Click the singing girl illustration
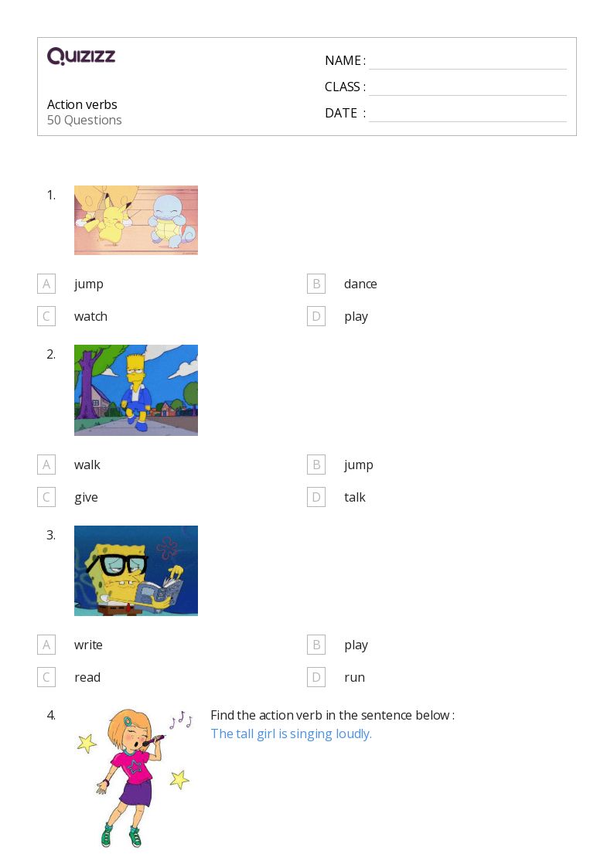Image resolution: width=614 pixels, height=868 pixels. click(136, 778)
